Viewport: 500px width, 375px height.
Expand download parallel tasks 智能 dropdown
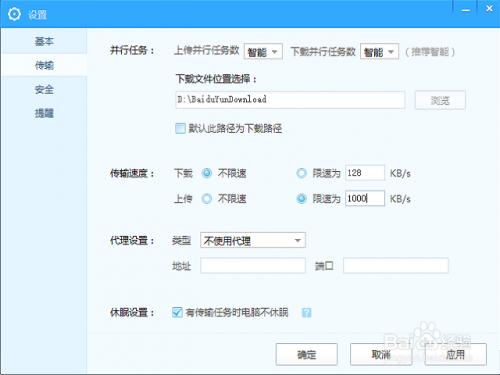(x=379, y=52)
